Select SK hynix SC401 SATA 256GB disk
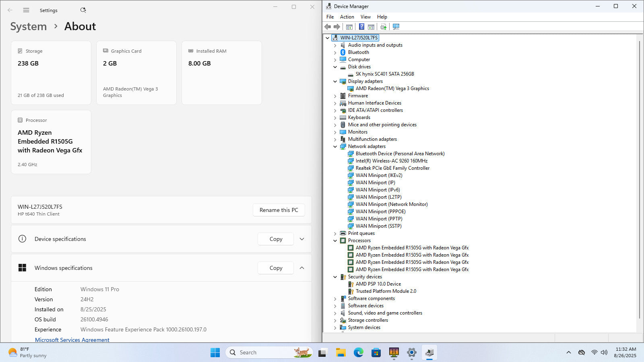The image size is (644, 362). [x=384, y=74]
